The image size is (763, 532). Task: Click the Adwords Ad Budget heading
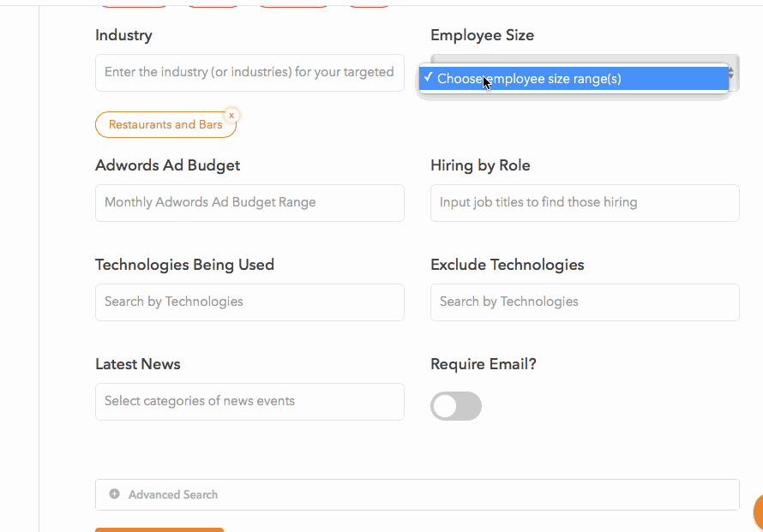[x=167, y=166]
